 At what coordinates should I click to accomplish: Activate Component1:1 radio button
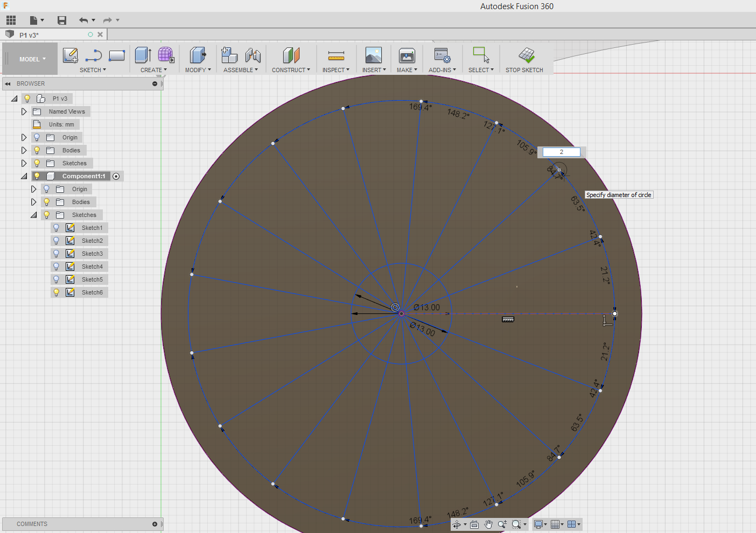pos(116,177)
